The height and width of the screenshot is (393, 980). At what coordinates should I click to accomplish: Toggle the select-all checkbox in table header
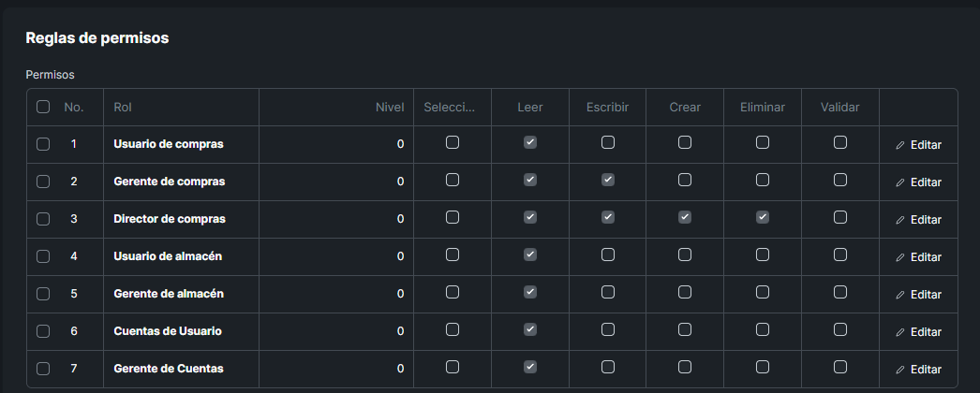(43, 107)
